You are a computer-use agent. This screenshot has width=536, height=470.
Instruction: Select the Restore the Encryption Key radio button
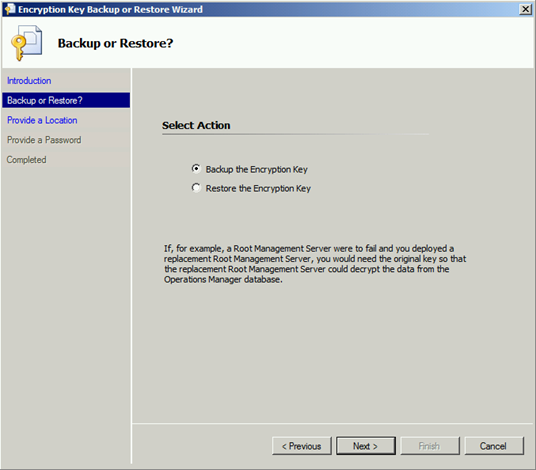point(196,188)
